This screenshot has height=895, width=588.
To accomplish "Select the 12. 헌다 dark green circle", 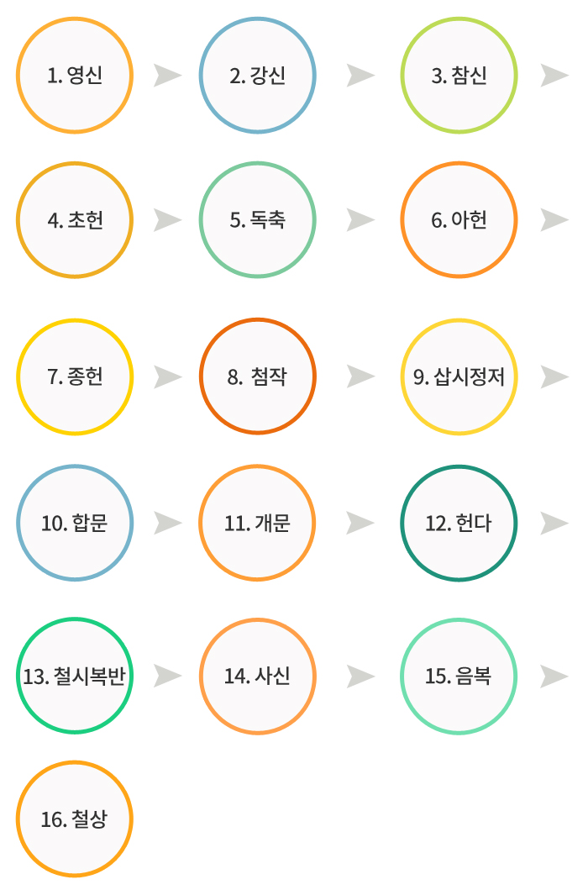I will [459, 523].
